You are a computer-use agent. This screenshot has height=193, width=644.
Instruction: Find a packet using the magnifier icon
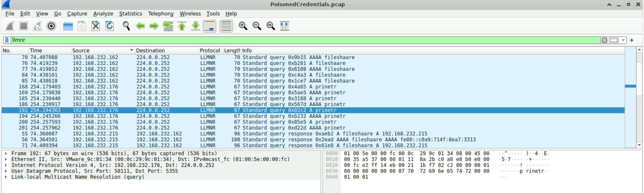pos(126,26)
